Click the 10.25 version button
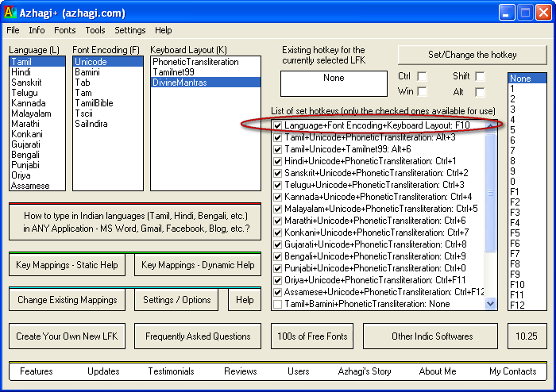 [x=527, y=336]
